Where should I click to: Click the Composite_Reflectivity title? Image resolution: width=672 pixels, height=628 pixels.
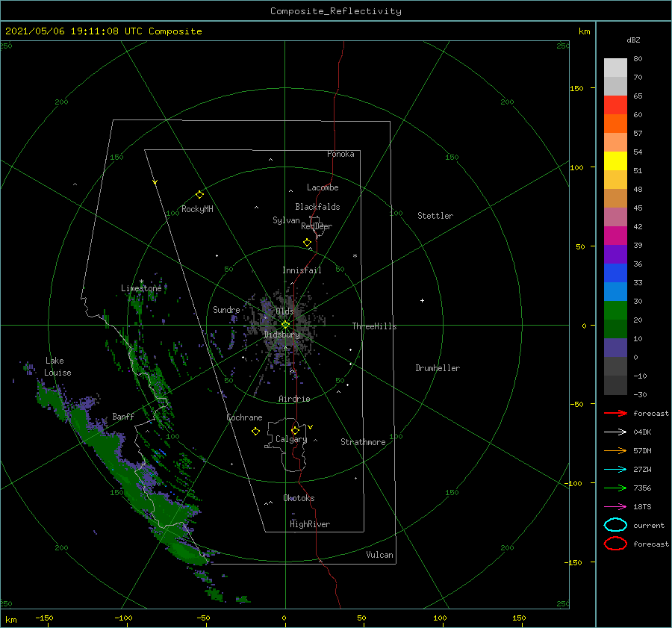[x=336, y=11]
